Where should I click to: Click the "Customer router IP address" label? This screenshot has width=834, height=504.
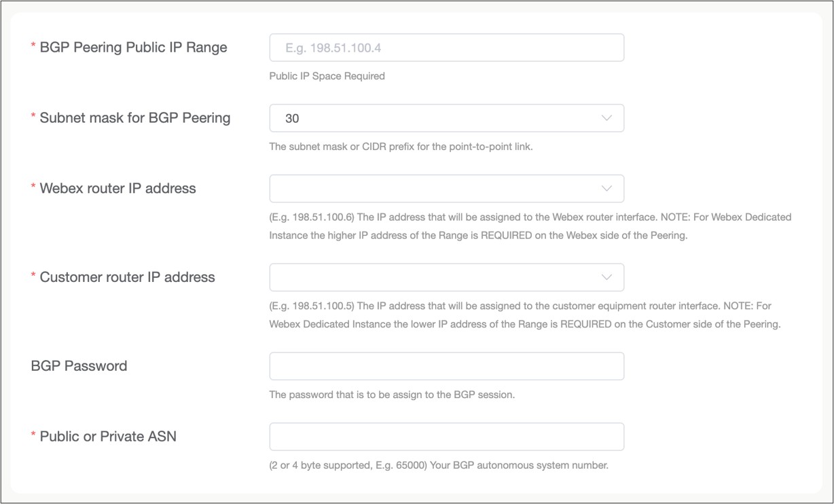[x=127, y=277]
